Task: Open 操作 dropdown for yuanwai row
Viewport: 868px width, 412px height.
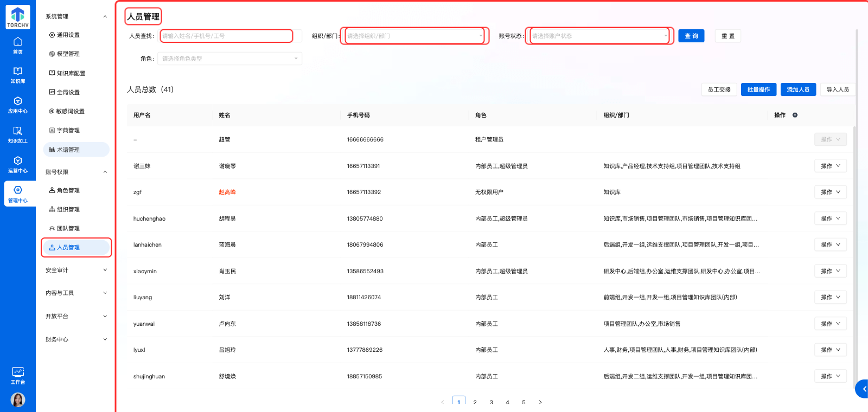Action: tap(830, 324)
